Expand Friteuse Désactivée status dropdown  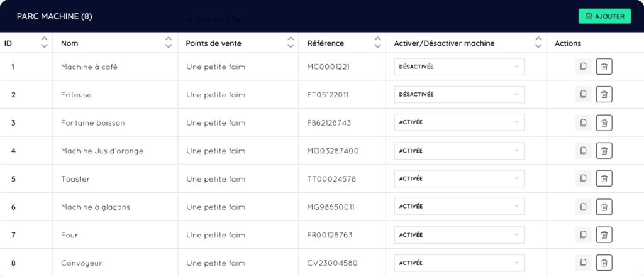(x=458, y=95)
